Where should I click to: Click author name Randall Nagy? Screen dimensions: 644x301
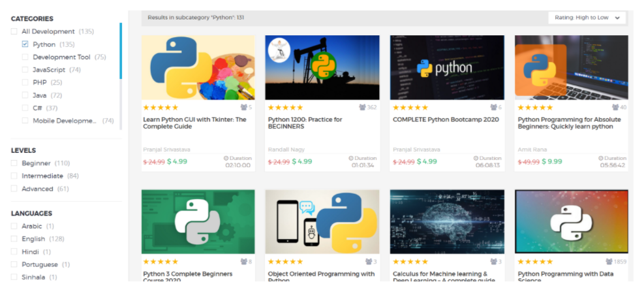pyautogui.click(x=286, y=150)
